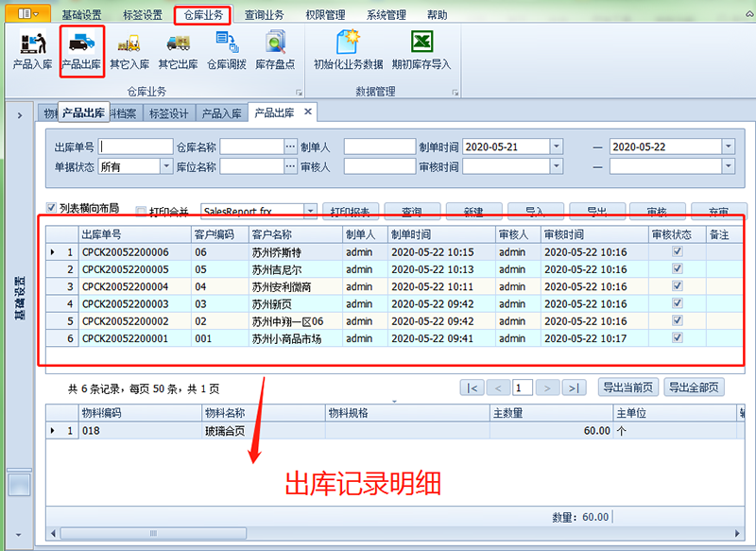Click the 打印报表 button
Viewport: 756px width, 551px height.
(351, 211)
